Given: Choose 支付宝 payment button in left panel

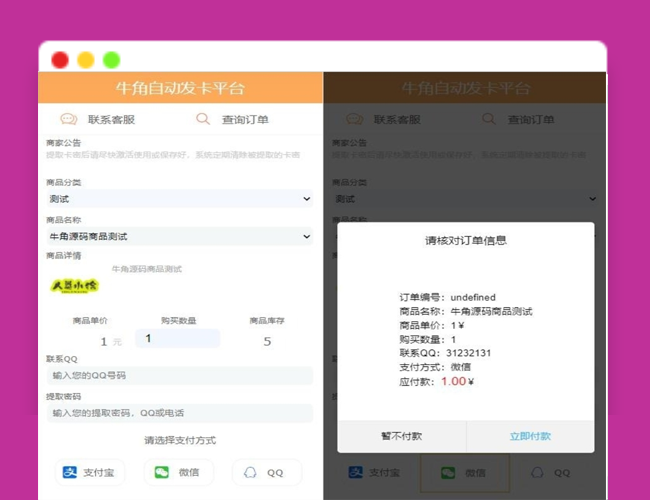Looking at the screenshot, I should 90,472.
